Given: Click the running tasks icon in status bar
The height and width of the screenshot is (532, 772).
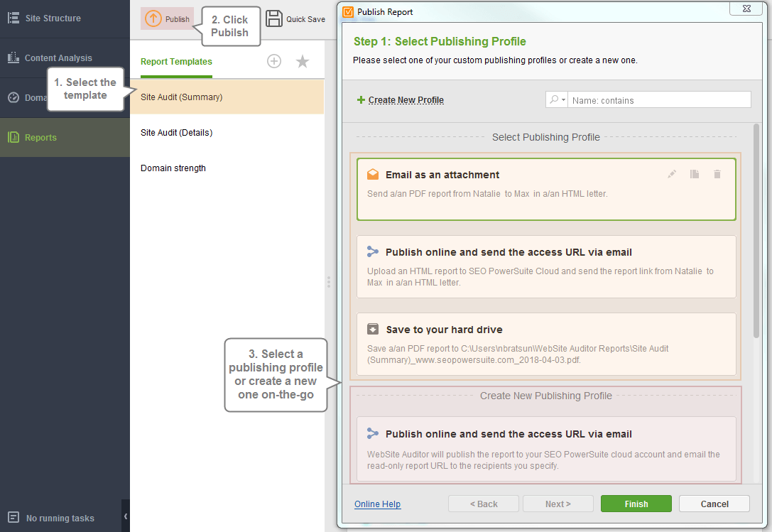Looking at the screenshot, I should pyautogui.click(x=13, y=517).
